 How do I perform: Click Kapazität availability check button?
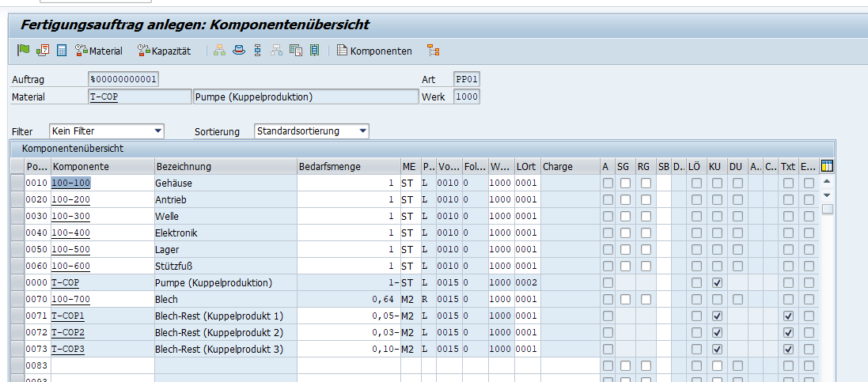click(x=165, y=51)
